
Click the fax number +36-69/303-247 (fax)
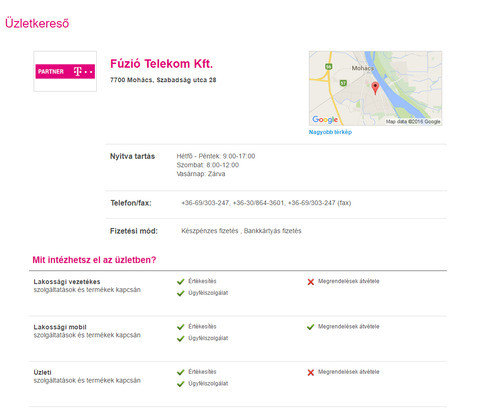point(319,203)
